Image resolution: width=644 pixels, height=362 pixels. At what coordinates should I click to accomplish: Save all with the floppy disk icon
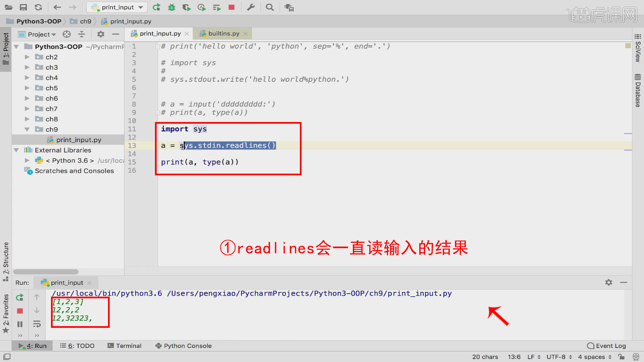[23, 7]
